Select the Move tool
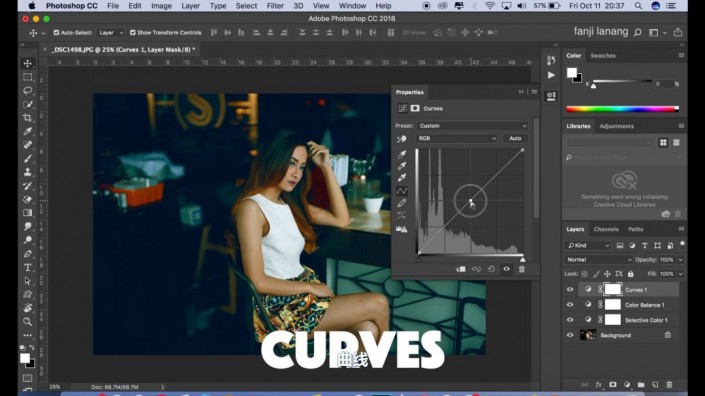 pos(28,63)
